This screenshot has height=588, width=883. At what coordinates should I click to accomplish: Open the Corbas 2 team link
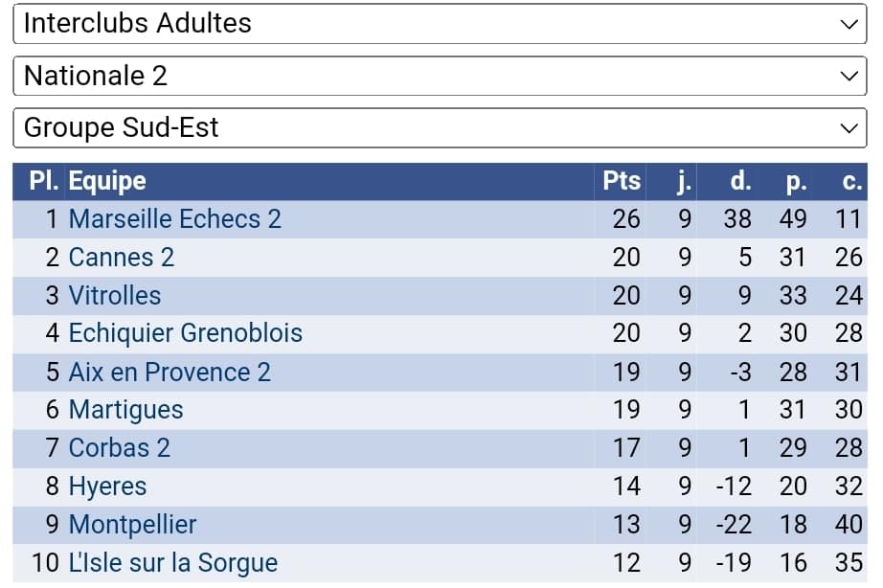point(120,448)
